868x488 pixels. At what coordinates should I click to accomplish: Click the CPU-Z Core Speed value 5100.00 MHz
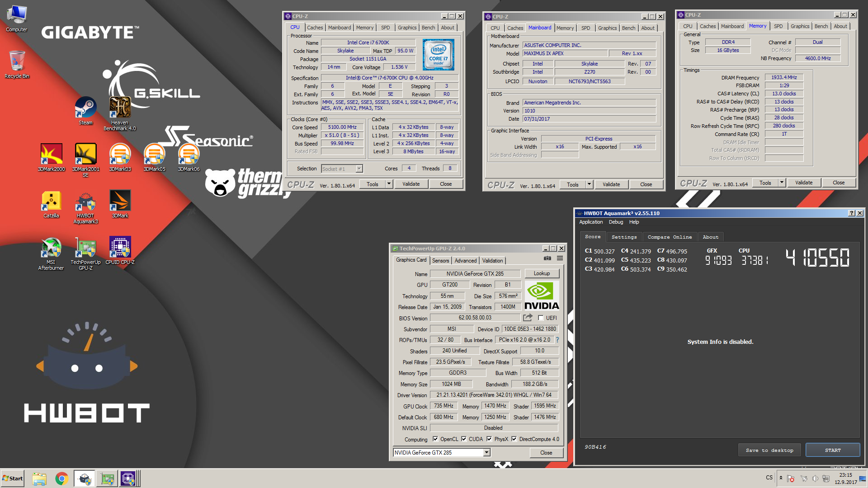pos(342,127)
